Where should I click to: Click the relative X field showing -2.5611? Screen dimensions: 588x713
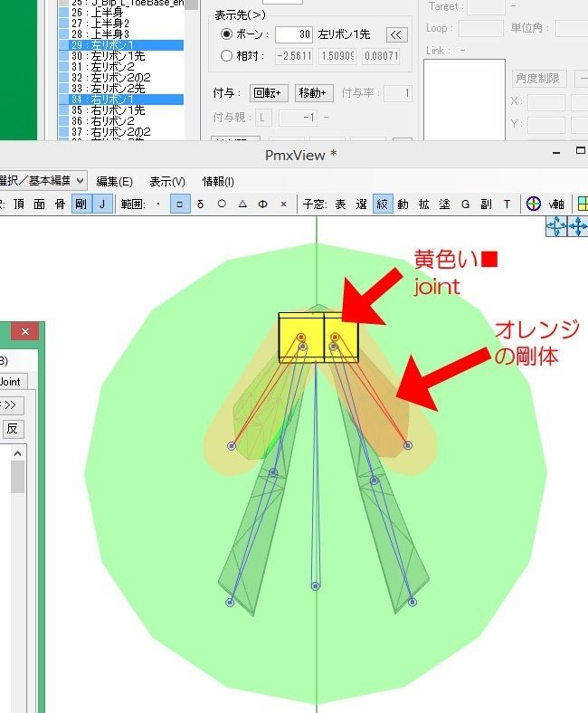294,56
